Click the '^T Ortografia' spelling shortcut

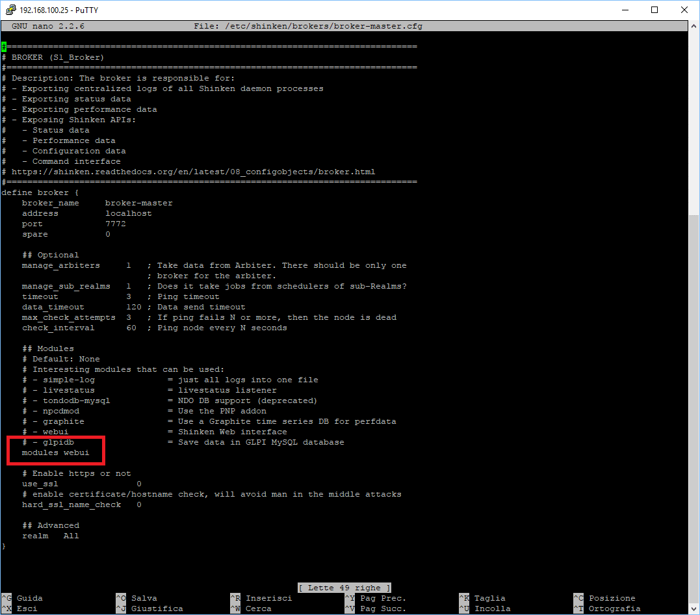[607, 608]
